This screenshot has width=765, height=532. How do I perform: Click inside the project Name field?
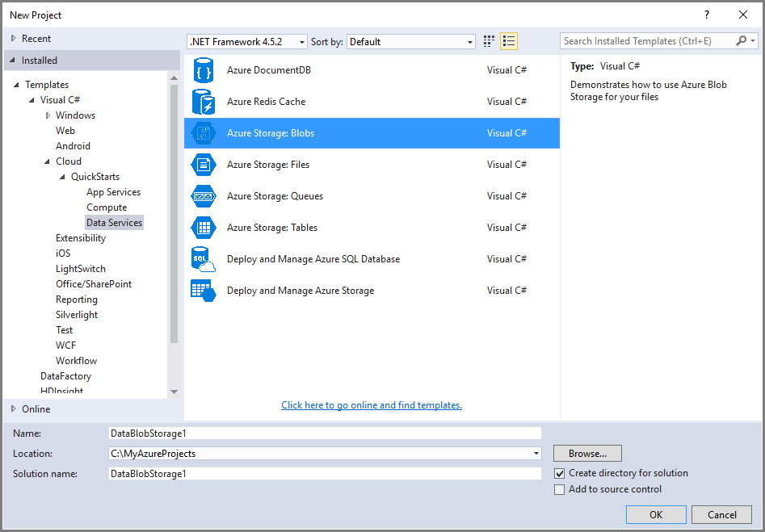323,433
